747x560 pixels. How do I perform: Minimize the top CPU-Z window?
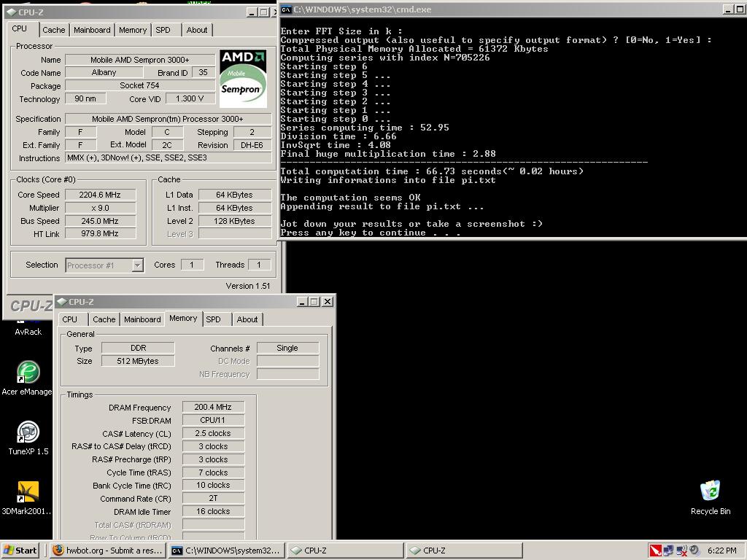tap(252, 12)
